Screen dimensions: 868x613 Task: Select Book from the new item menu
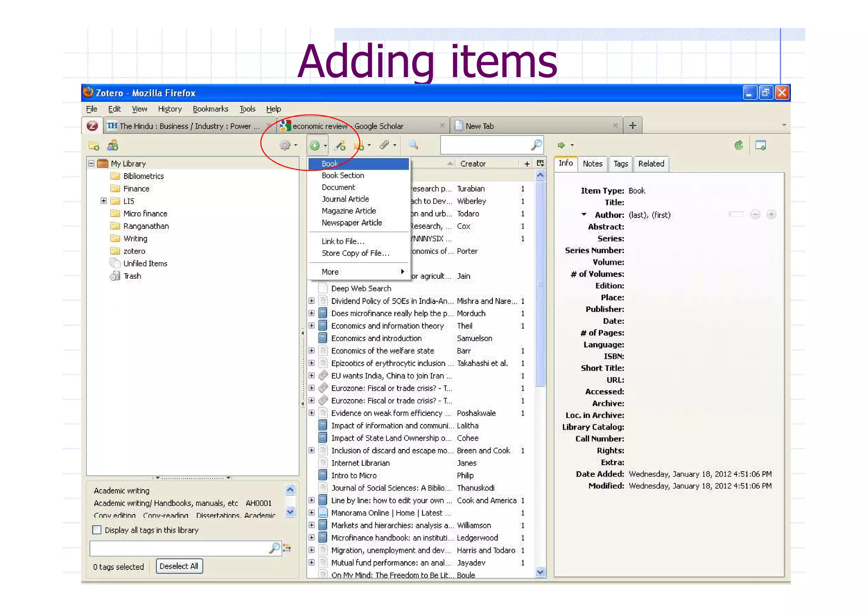[359, 164]
